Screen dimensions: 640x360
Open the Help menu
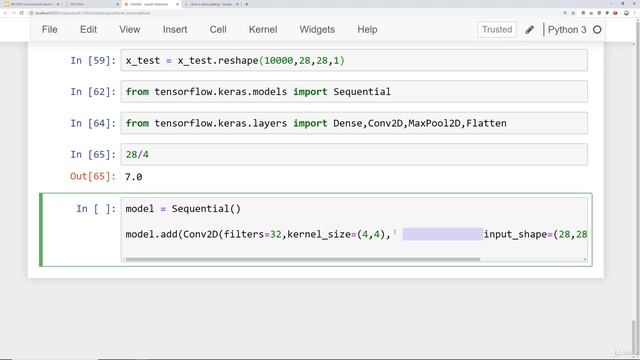point(367,30)
